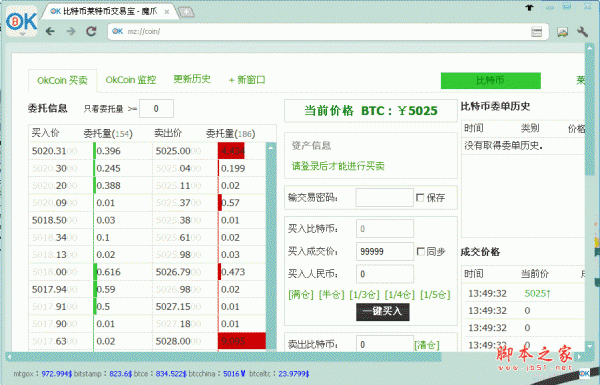Screen dimensions: 600x385
Task: Click 请登录后才能进行买卖 login link
Action: (x=338, y=166)
